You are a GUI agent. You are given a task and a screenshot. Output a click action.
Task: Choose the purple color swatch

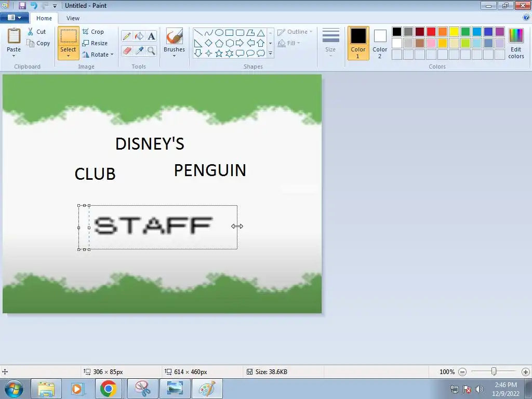(x=500, y=32)
